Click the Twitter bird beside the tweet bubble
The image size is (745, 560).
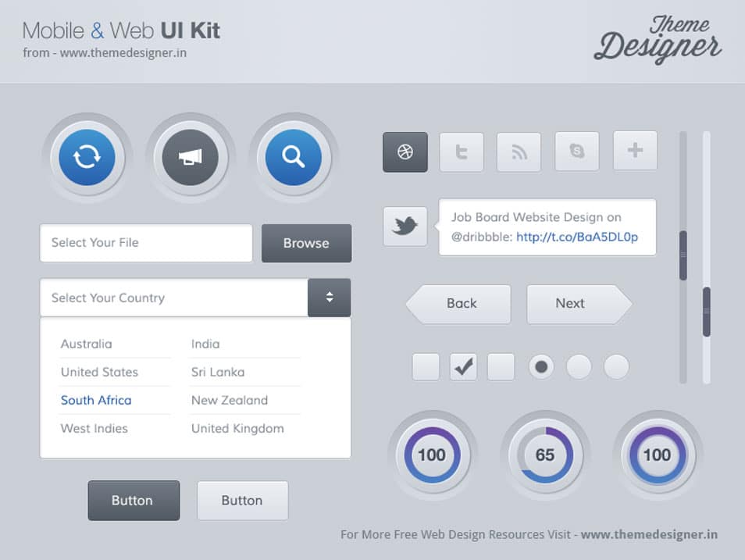coord(405,226)
